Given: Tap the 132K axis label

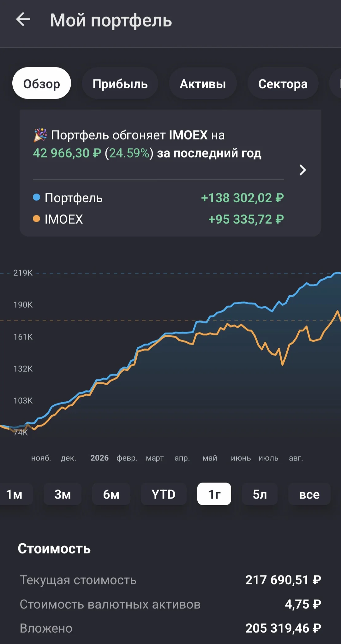Looking at the screenshot, I should click(23, 369).
